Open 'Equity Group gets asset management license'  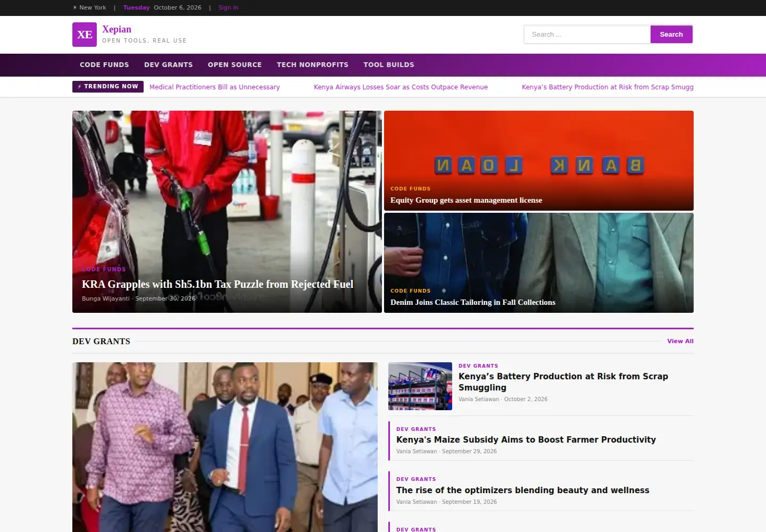click(467, 200)
